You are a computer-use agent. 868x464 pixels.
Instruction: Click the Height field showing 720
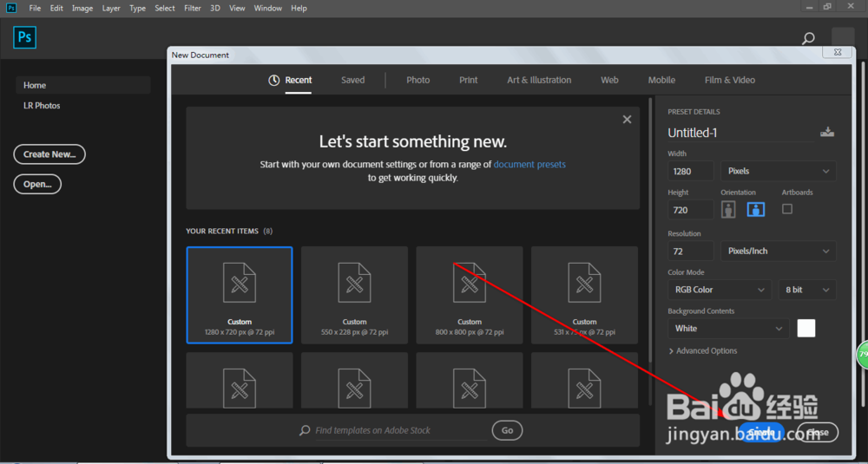tap(691, 210)
